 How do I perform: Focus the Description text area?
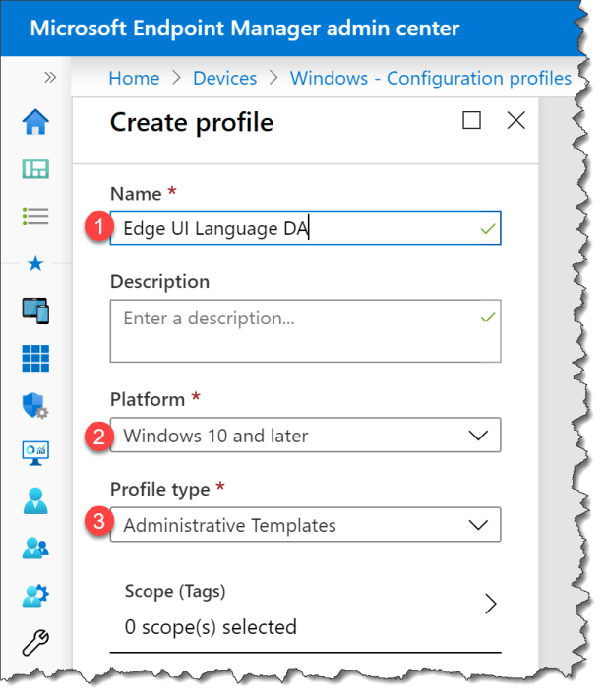305,330
